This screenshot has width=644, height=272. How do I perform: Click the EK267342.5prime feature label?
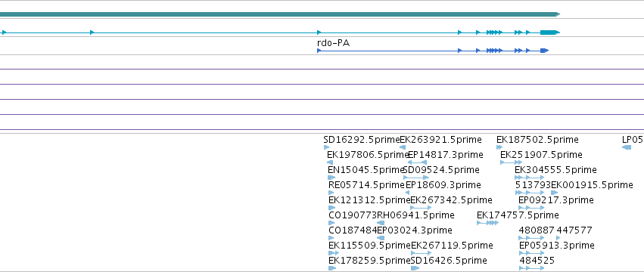pyautogui.click(x=451, y=200)
